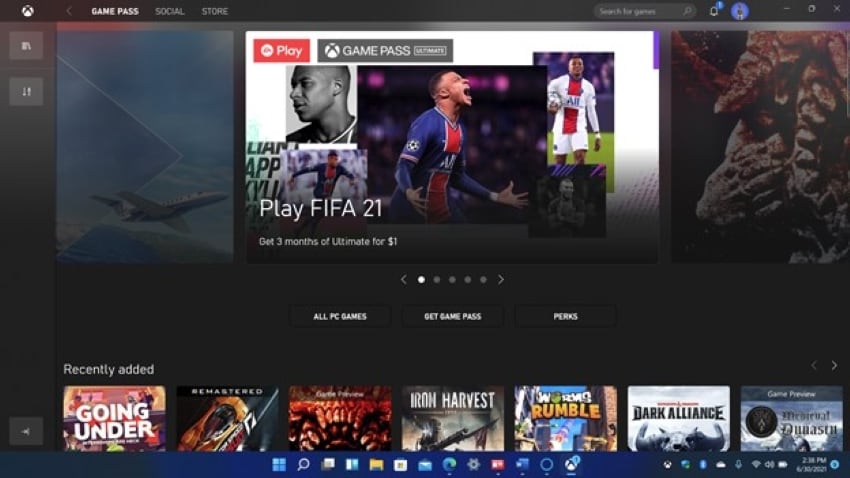This screenshot has width=850, height=478.
Task: Open the Worms Rumble game tile
Action: [565, 418]
